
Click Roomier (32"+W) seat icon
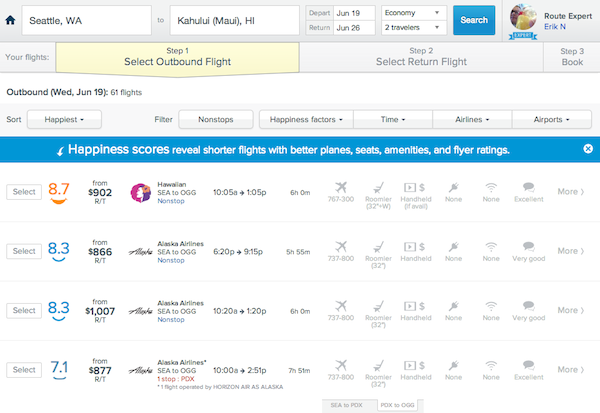click(x=378, y=188)
